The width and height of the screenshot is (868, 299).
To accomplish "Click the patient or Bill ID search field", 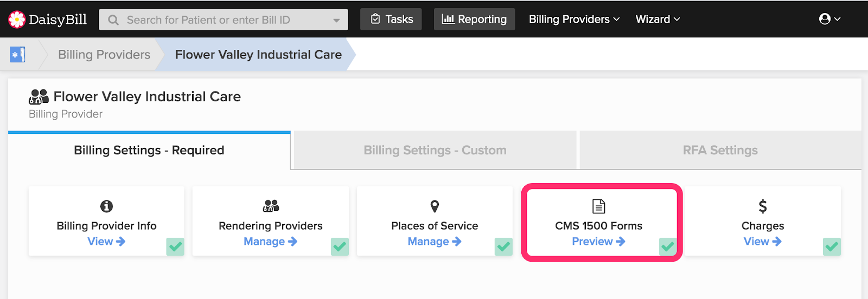I will pos(224,20).
